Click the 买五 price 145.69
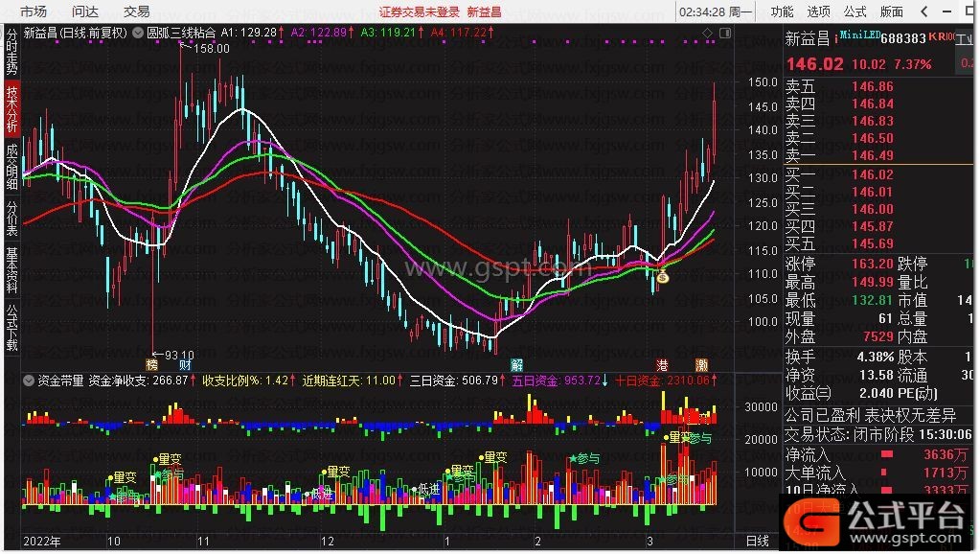This screenshot has width=980, height=554. tap(873, 243)
